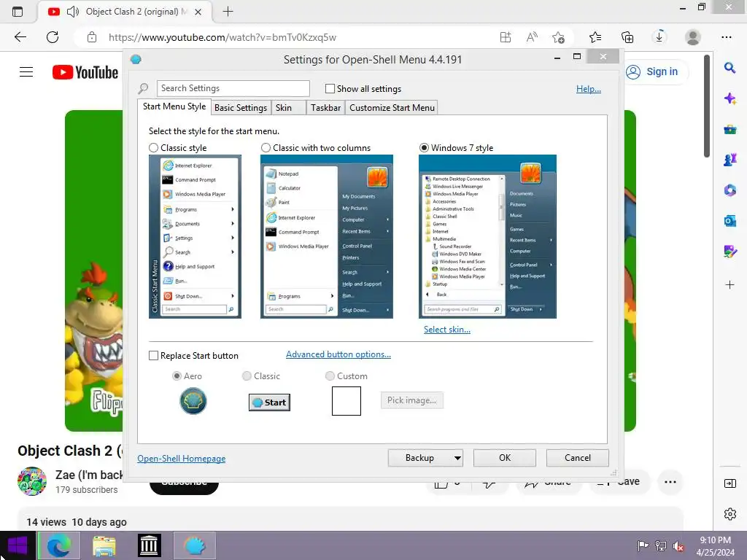Open File Explorer from the taskbar
Viewport: 747px width, 560px height.
click(104, 545)
